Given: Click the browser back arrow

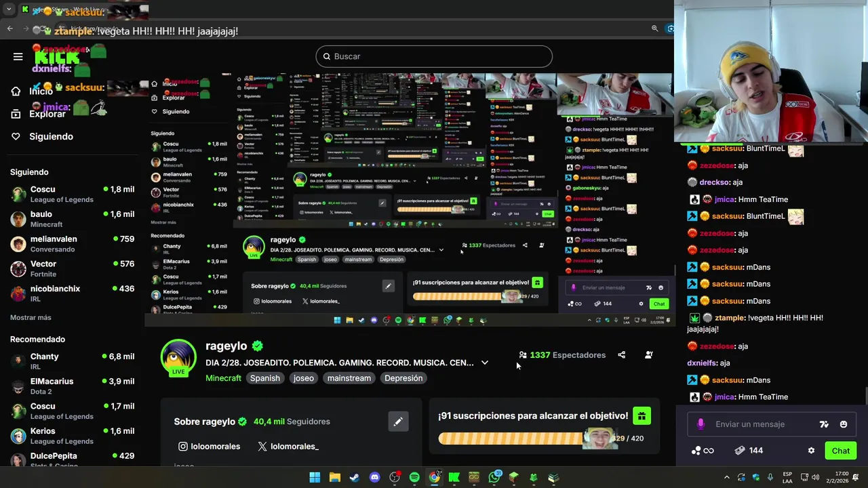Looking at the screenshot, I should tap(9, 28).
